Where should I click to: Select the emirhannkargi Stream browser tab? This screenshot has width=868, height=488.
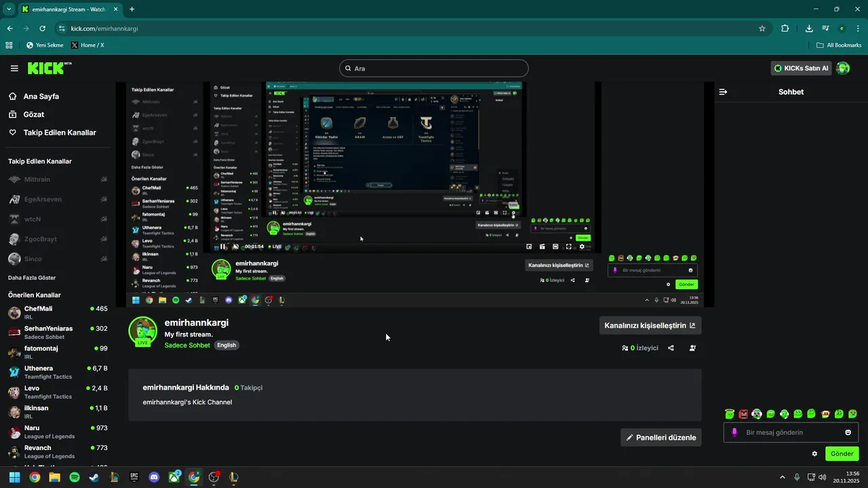[x=70, y=9]
